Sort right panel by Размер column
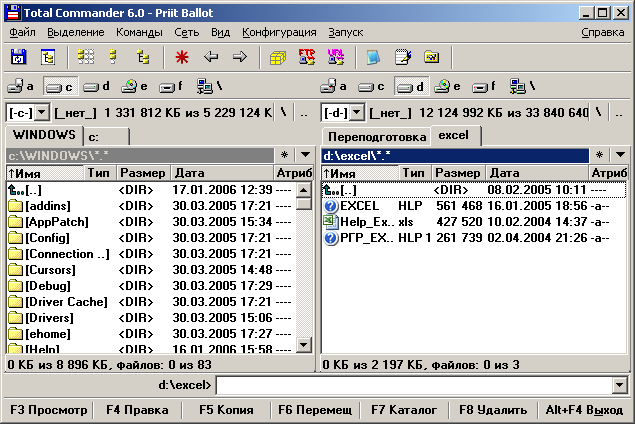635x424 pixels. 458,173
